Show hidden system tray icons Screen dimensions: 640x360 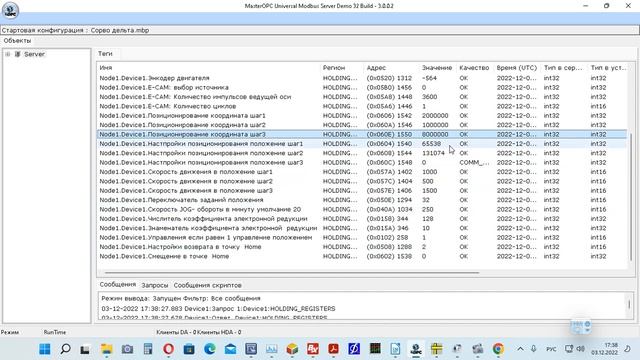[520, 349]
